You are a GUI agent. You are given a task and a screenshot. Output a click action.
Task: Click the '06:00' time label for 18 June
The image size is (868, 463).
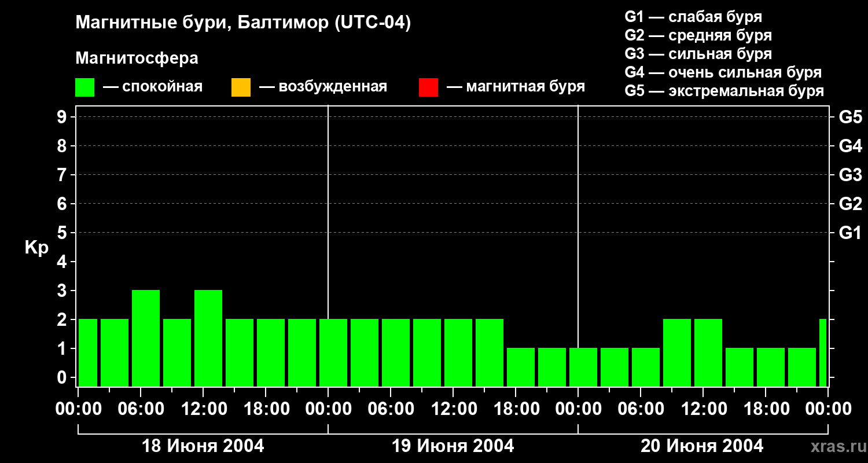click(141, 409)
